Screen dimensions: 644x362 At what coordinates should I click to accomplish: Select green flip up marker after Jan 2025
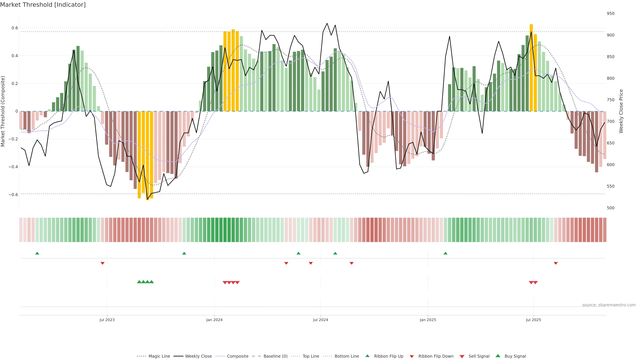(x=445, y=253)
